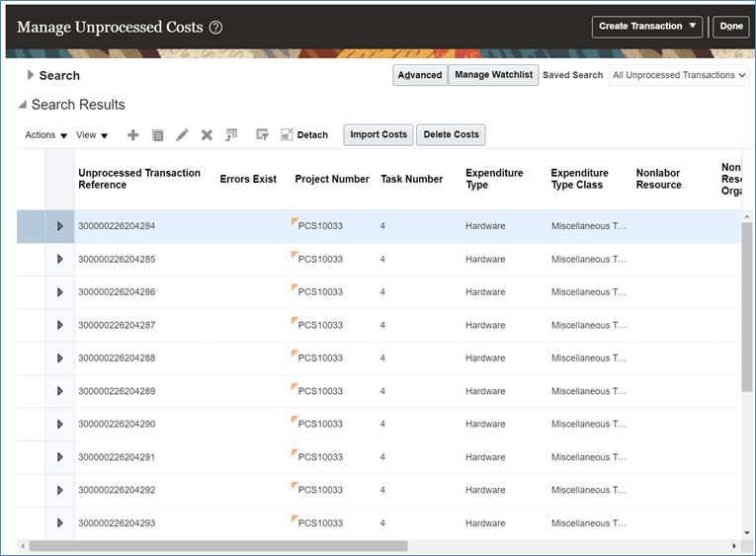Click Miscellaneous T... in row 300000226204289
The height and width of the screenshot is (556, 756).
coord(589,391)
